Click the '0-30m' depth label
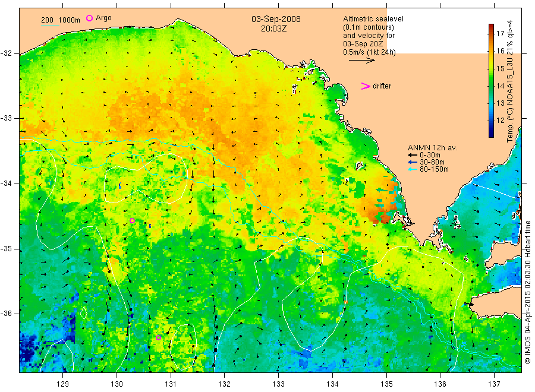The image size is (535, 392). (x=430, y=155)
